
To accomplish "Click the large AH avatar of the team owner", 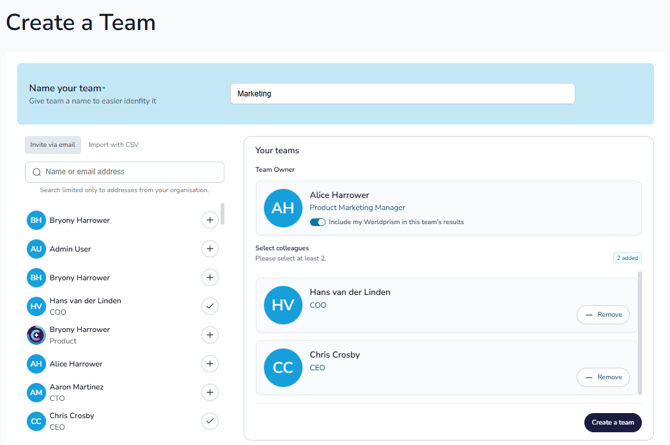I will (283, 208).
